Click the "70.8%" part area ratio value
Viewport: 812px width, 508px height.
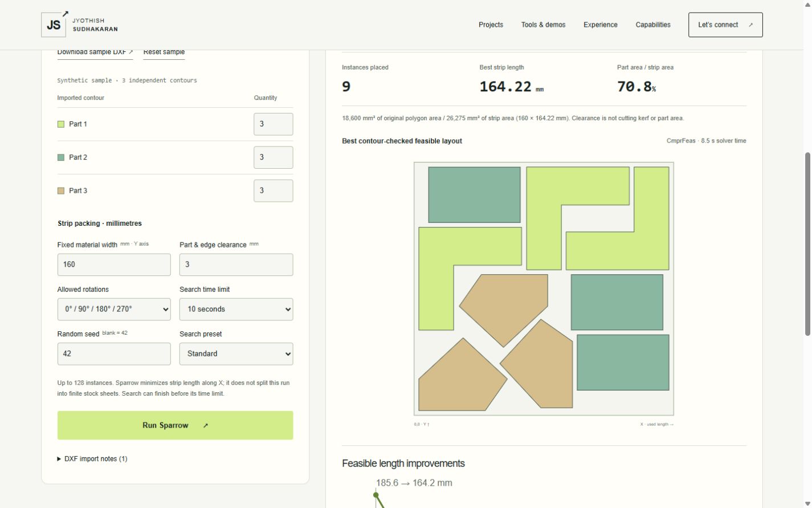[x=636, y=87]
